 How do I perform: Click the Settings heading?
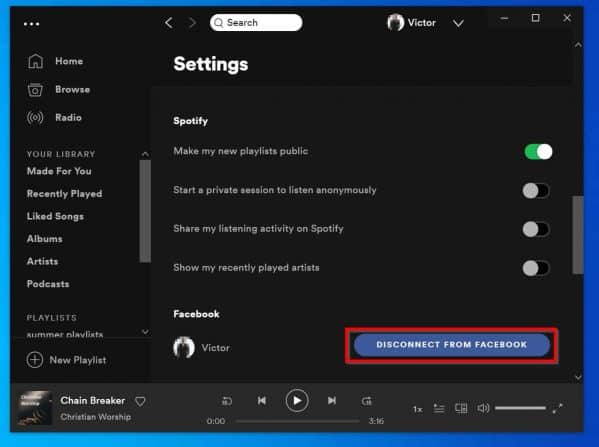point(211,64)
